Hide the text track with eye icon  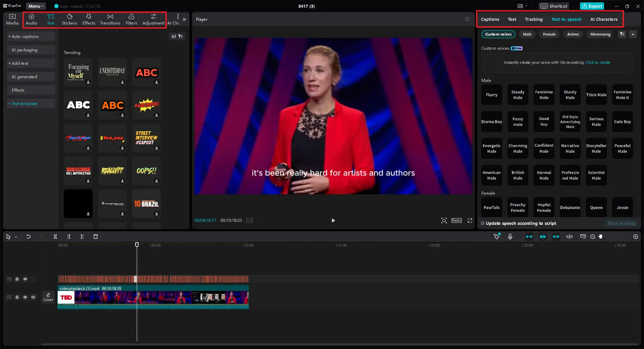(25, 279)
